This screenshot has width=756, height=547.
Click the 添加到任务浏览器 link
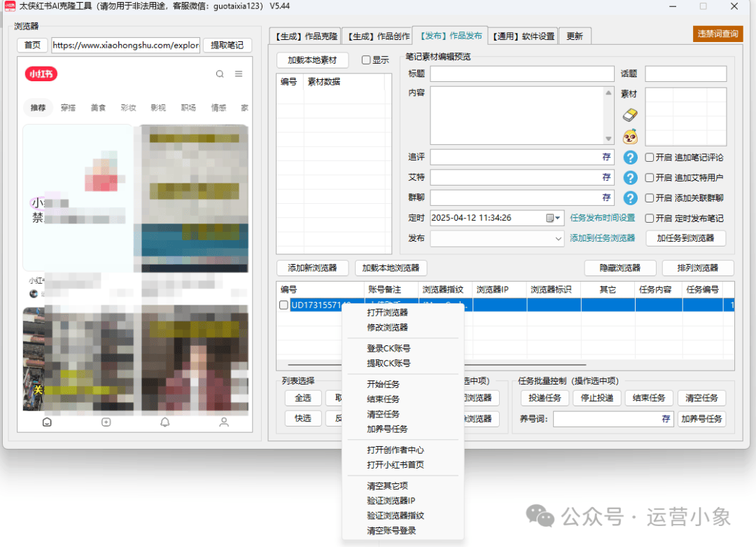[602, 238]
